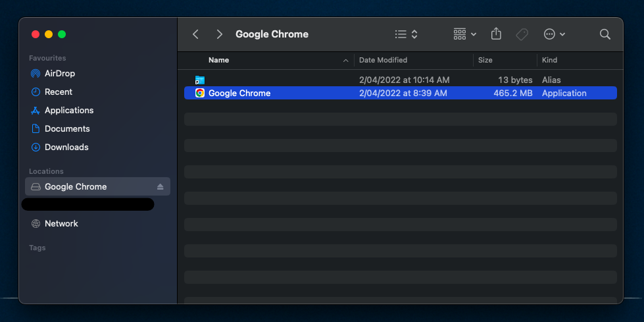The width and height of the screenshot is (644, 322).
Task: Click the Tags toolbar icon
Action: click(522, 34)
